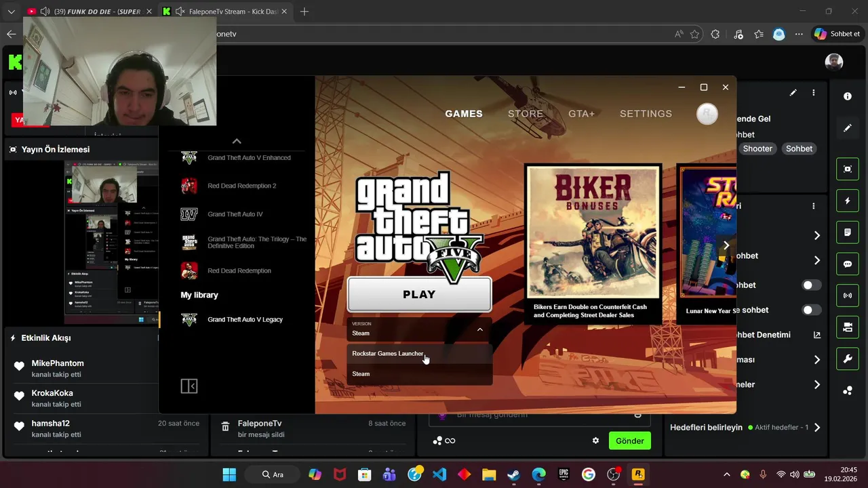Open the GTA+ tab

click(x=581, y=114)
